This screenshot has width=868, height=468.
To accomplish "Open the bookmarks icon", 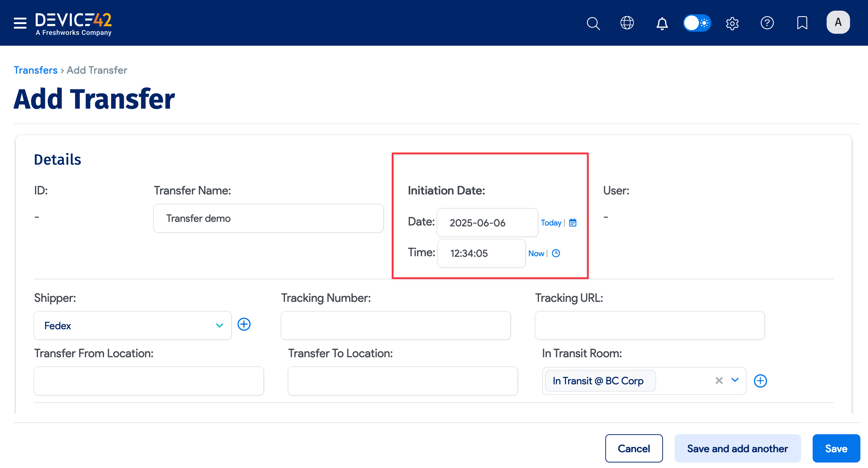I will pyautogui.click(x=802, y=23).
